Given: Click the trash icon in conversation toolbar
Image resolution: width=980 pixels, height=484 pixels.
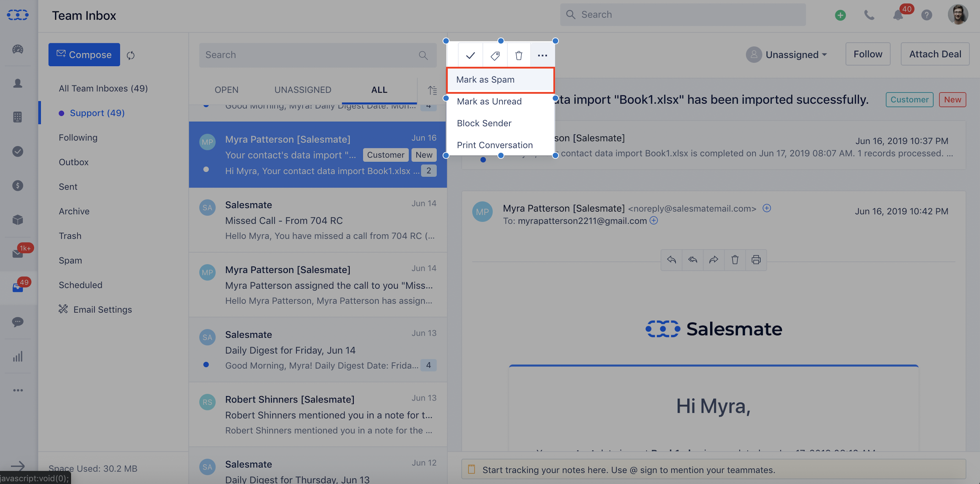Looking at the screenshot, I should 519,55.
